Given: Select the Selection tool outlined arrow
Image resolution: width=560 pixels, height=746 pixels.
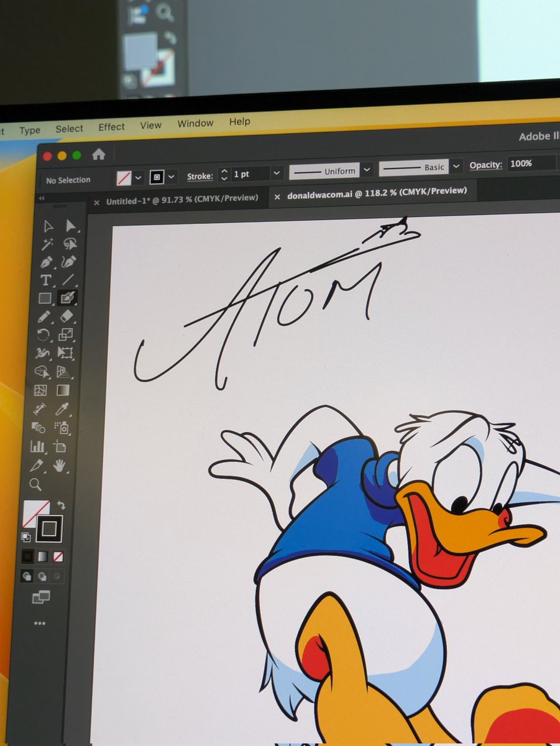Looking at the screenshot, I should coord(48,226).
